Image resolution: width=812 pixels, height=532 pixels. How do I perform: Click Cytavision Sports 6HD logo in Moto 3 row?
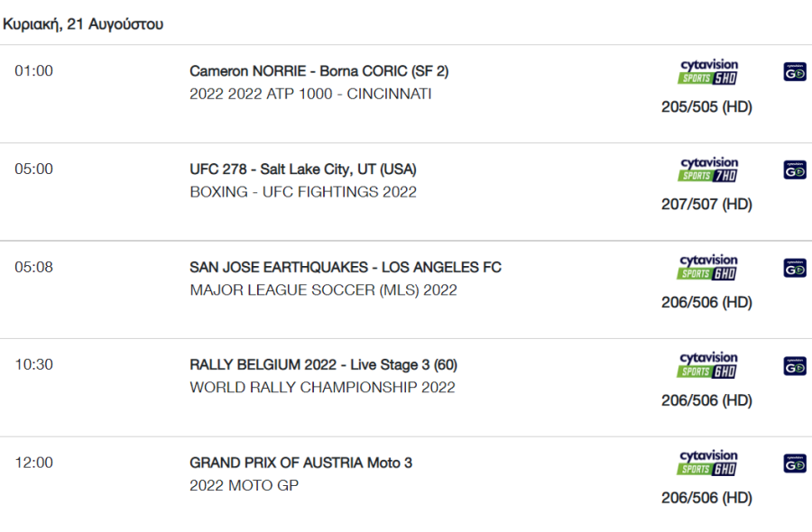707,463
